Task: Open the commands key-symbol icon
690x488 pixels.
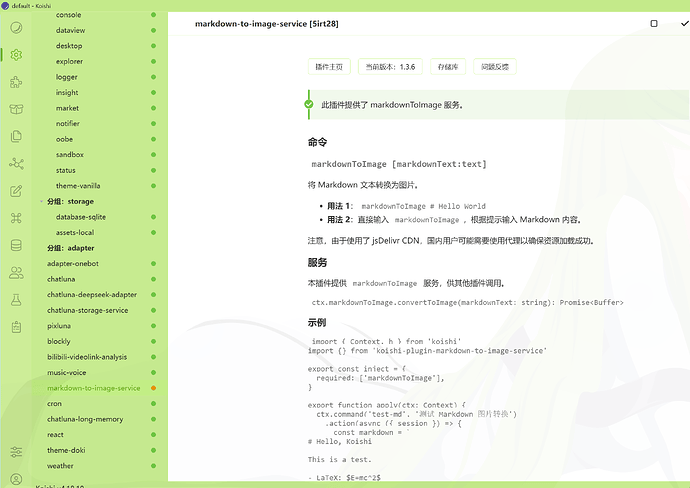Action: click(16, 218)
